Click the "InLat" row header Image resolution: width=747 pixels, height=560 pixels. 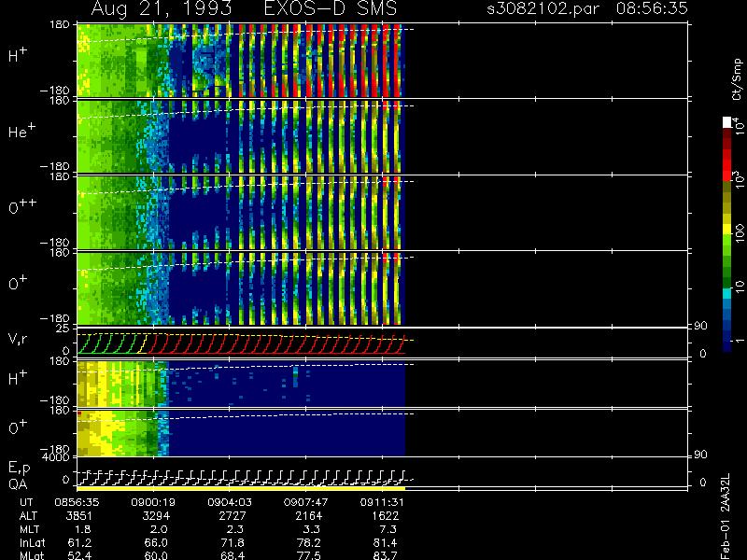(x=32, y=542)
